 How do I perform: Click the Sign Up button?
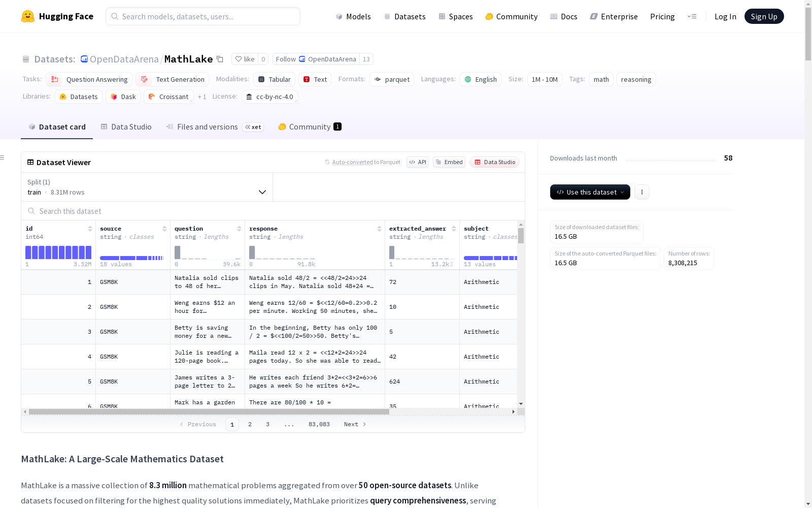764,16
